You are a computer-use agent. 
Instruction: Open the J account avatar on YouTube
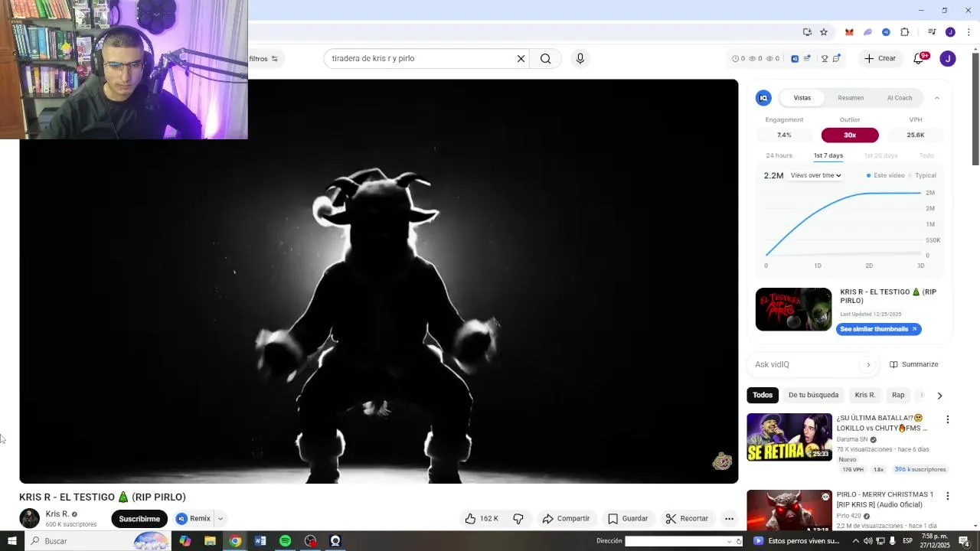pyautogui.click(x=948, y=59)
